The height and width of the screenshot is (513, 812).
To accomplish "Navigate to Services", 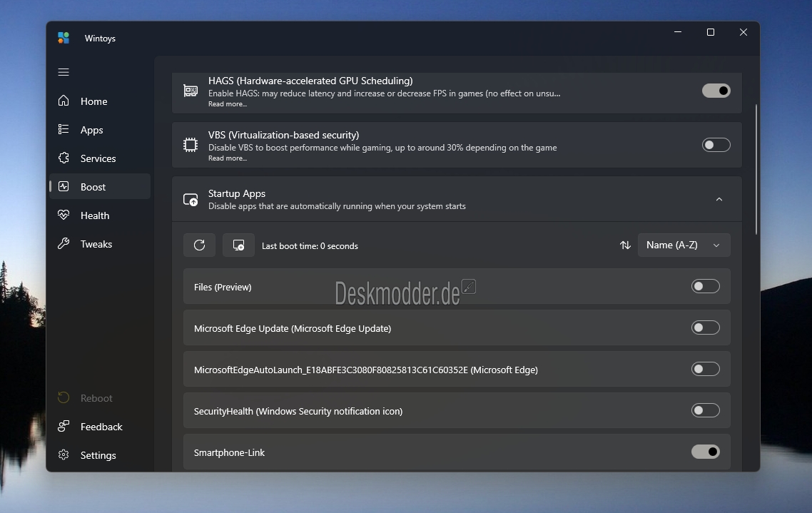I will (x=100, y=158).
